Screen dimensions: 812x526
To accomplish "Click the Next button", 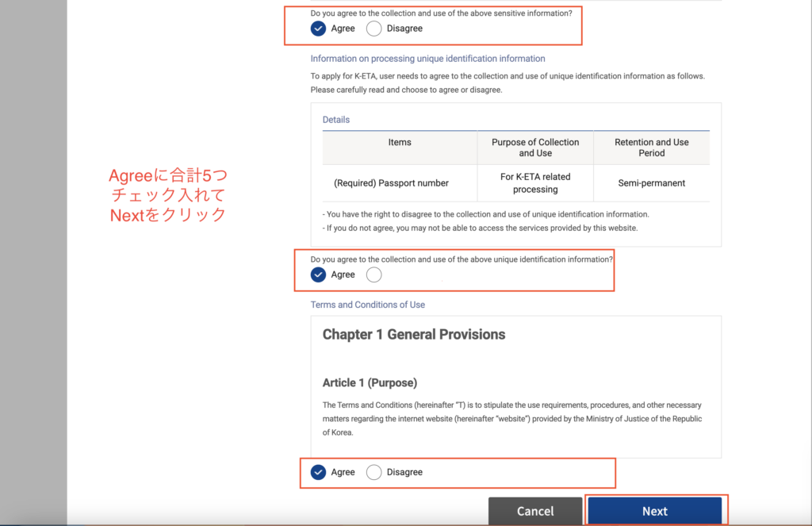I will tap(654, 511).
